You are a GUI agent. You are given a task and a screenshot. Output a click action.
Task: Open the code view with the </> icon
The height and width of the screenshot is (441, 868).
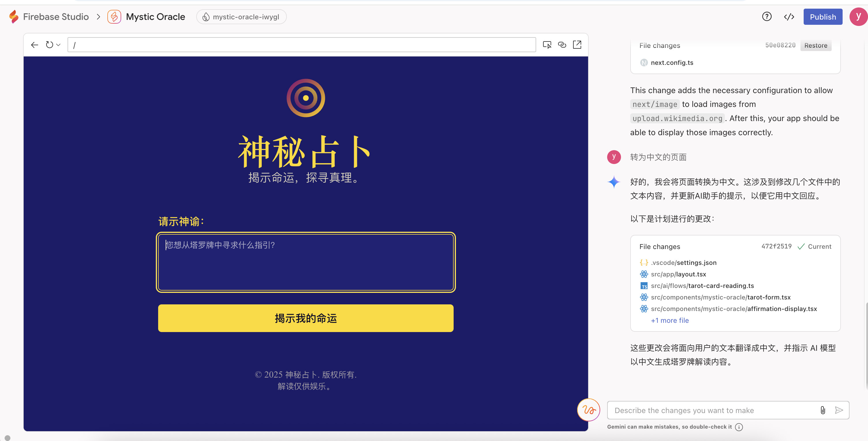[x=789, y=16]
